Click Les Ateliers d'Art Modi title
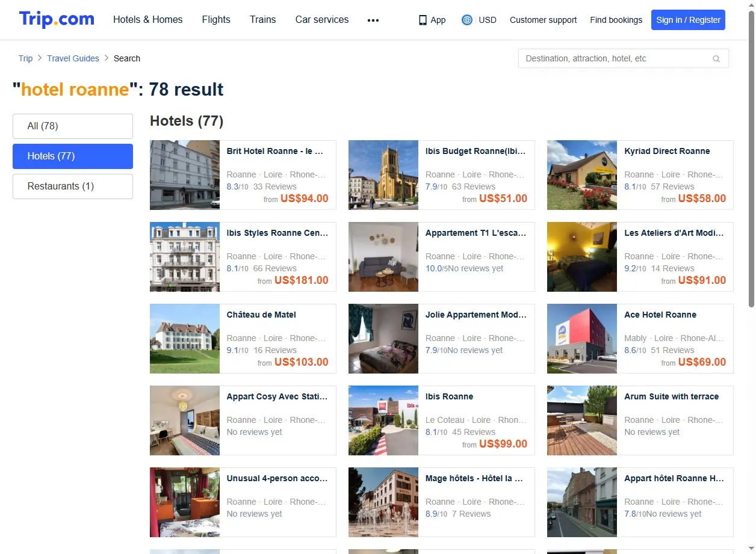The height and width of the screenshot is (554, 756). pyautogui.click(x=674, y=233)
